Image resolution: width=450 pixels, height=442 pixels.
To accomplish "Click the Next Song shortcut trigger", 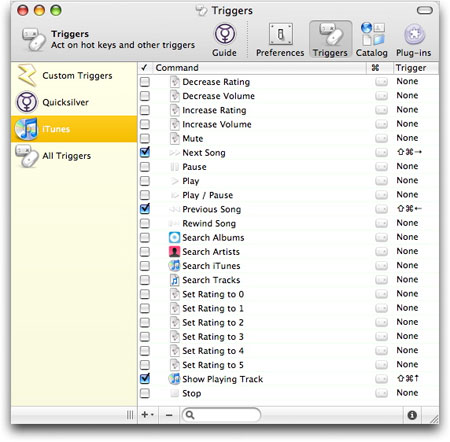I will pos(409,152).
